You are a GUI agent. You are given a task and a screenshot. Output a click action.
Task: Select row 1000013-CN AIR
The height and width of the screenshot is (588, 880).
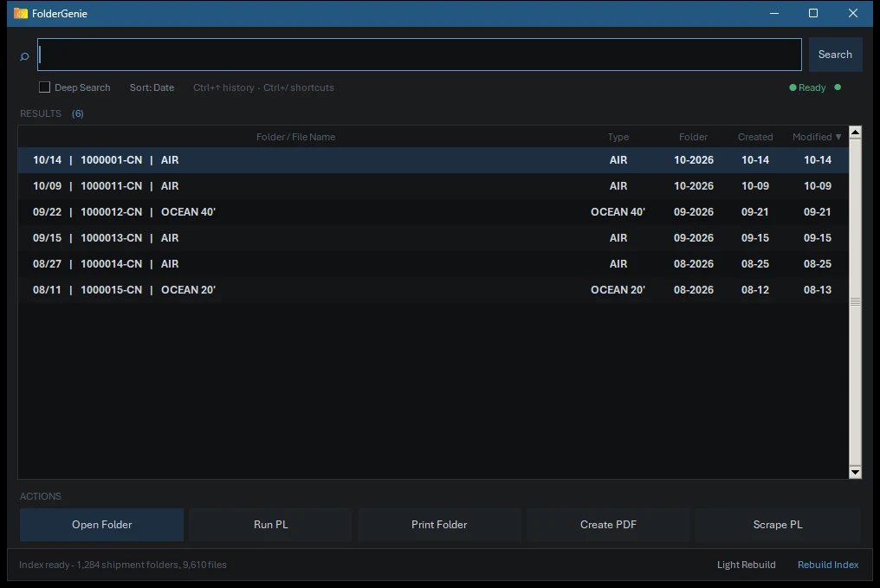tap(433, 238)
